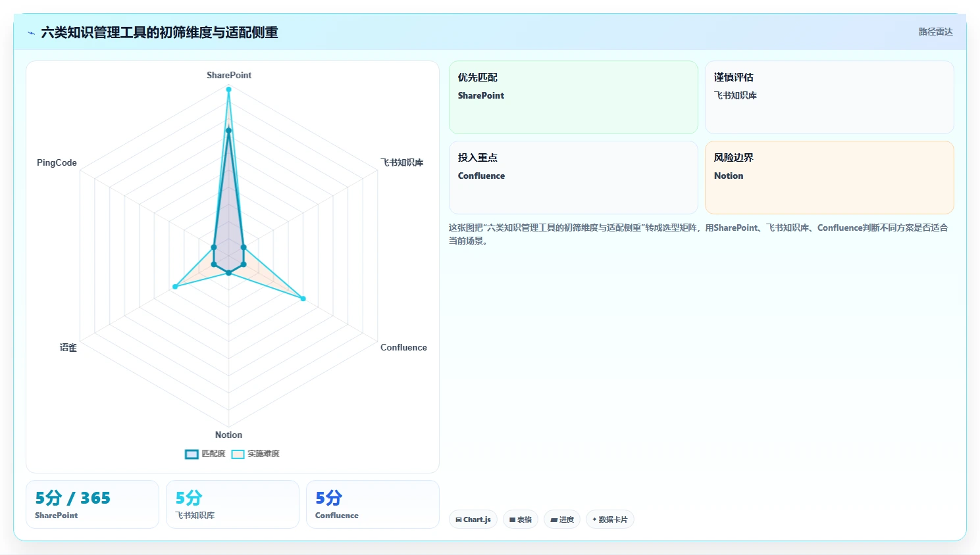The height and width of the screenshot is (555, 980).
Task: Select the 5分 Confluence stat card
Action: 373,504
